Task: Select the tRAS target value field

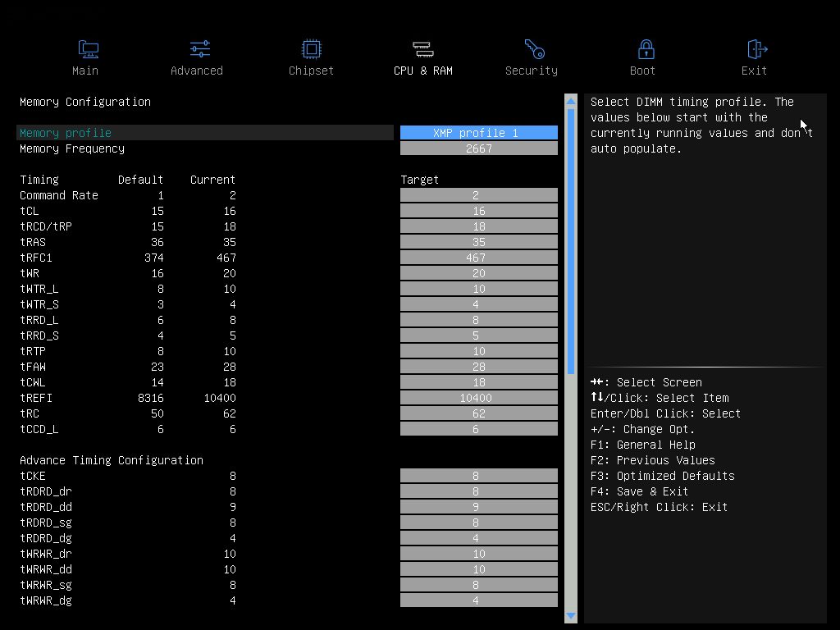Action: tap(479, 242)
